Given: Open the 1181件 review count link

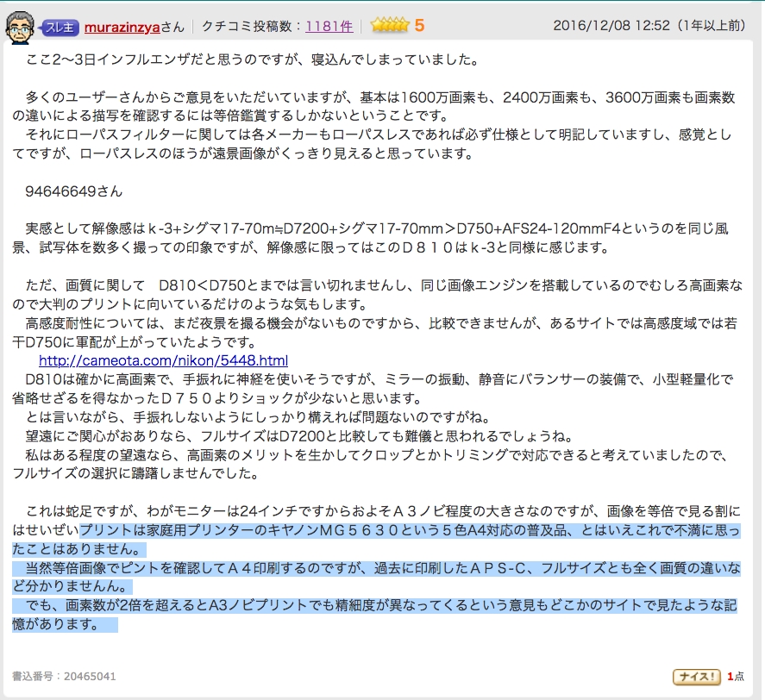Looking at the screenshot, I should [329, 27].
